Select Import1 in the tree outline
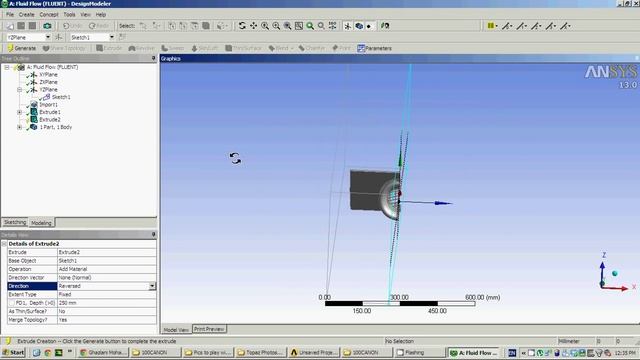 [48, 104]
